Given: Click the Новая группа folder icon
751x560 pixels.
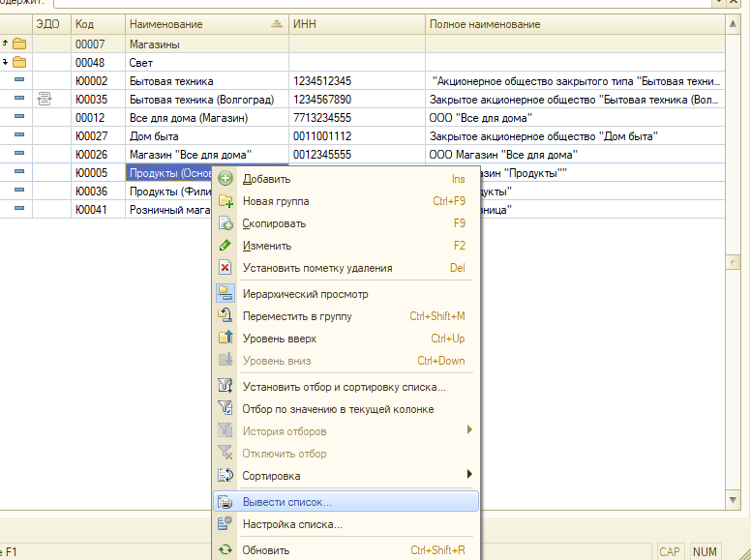Looking at the screenshot, I should (225, 201).
